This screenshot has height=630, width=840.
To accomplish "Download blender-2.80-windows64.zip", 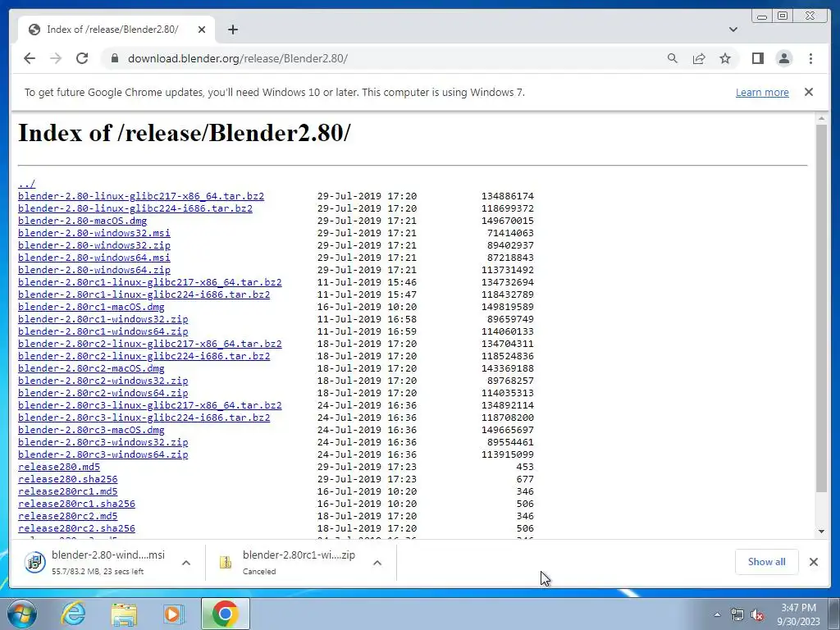I will pyautogui.click(x=94, y=270).
